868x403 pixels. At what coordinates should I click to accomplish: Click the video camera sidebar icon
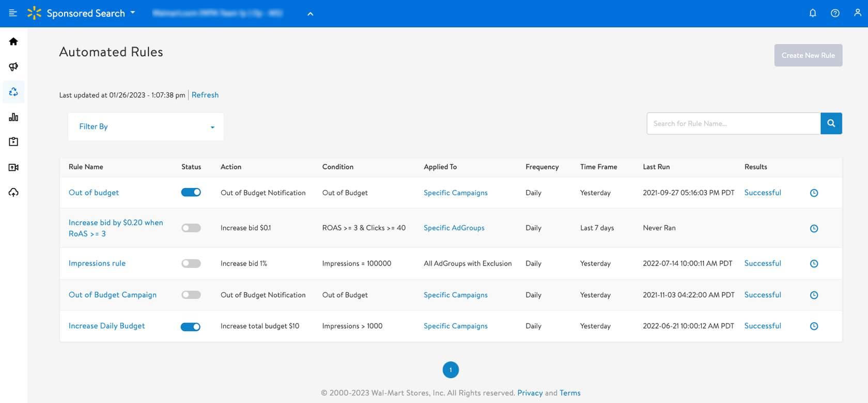click(x=13, y=167)
